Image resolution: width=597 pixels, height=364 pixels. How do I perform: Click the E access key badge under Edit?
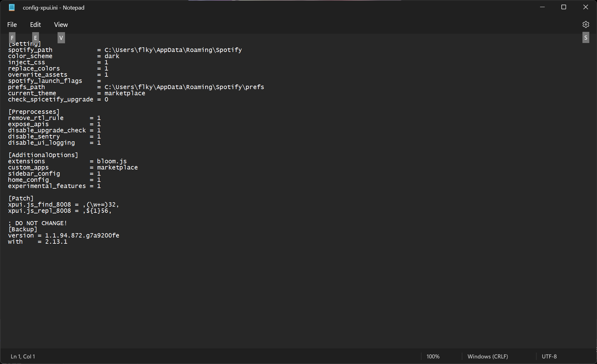(35, 37)
